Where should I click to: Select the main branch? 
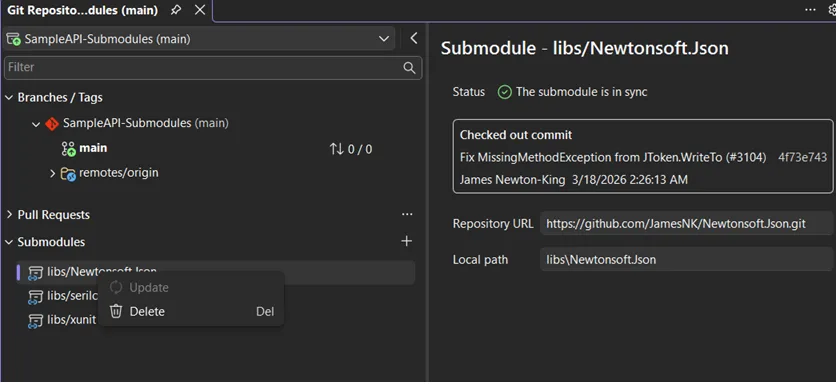click(x=93, y=148)
